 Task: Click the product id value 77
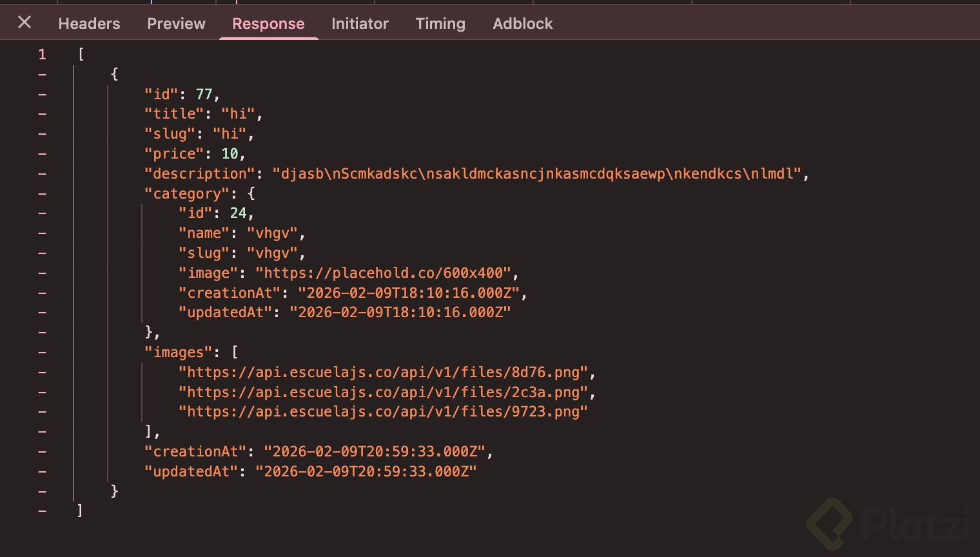tap(204, 94)
